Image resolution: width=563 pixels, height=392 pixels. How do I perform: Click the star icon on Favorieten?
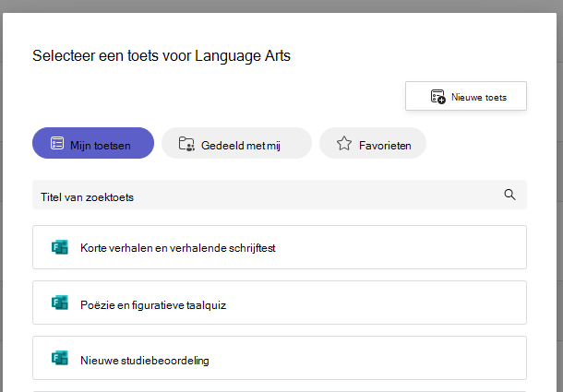(x=344, y=143)
